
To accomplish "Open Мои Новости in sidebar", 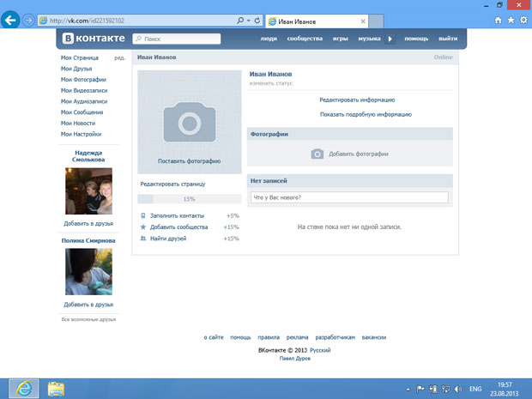I will pyautogui.click(x=78, y=124).
